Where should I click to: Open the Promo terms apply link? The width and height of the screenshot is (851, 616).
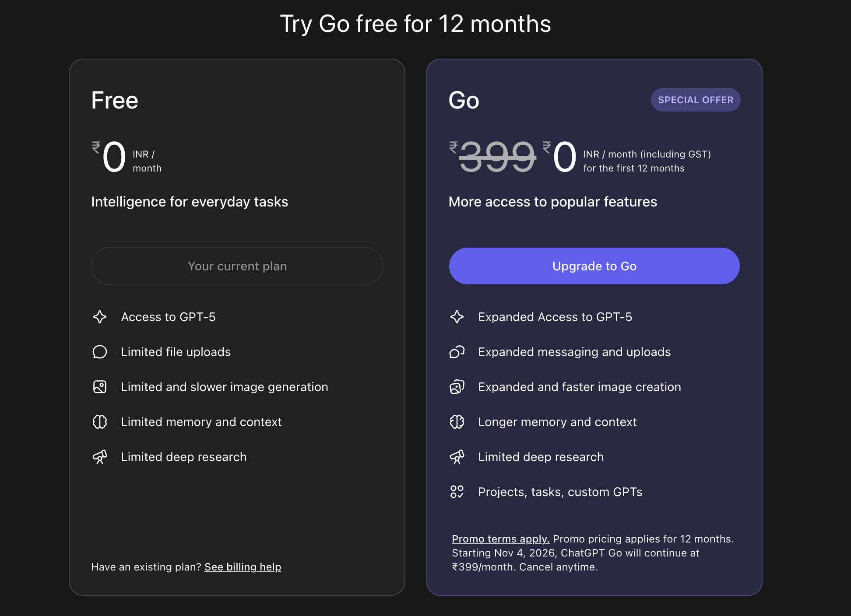pos(500,539)
